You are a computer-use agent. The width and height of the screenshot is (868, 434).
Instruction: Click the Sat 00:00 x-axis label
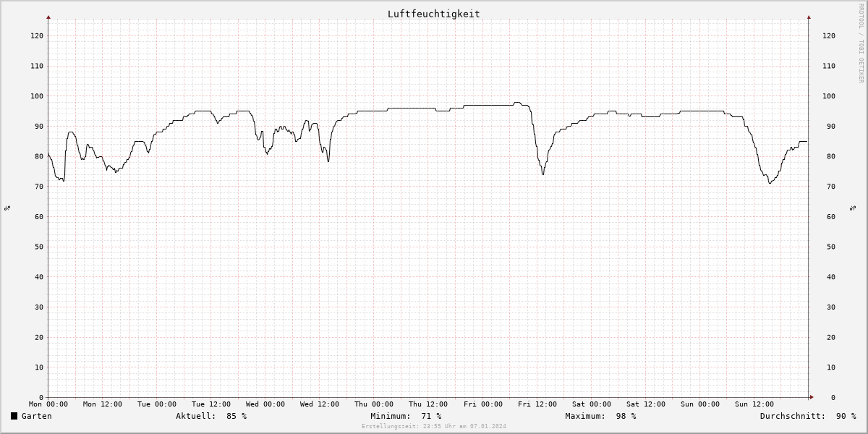coord(591,404)
